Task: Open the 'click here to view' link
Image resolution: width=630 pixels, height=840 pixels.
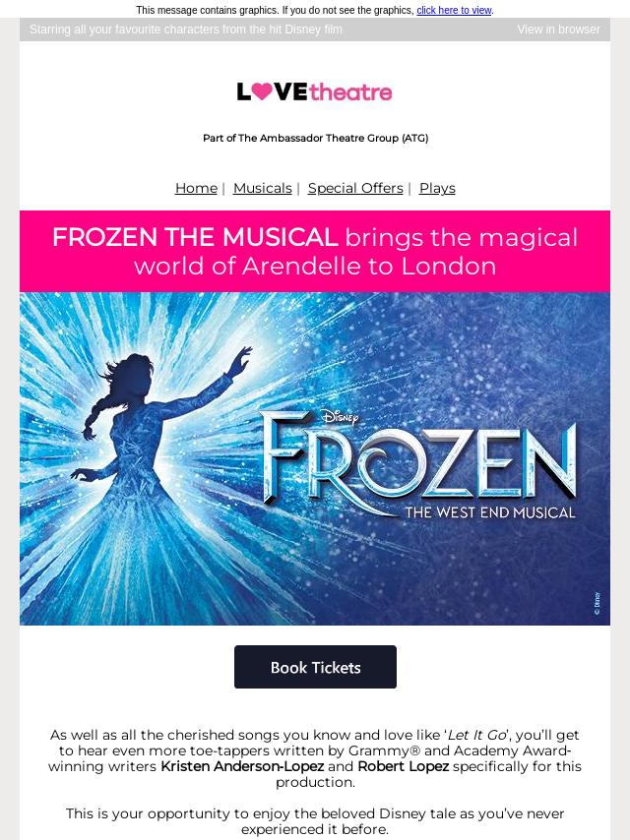Action: pos(454,10)
